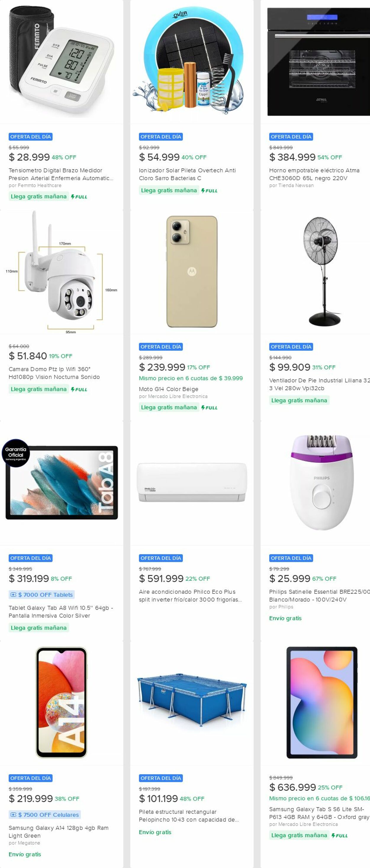This screenshot has width=370, height=868.
Task: Open the Horno empotrable eléctrico Atma title
Action: click(x=314, y=174)
